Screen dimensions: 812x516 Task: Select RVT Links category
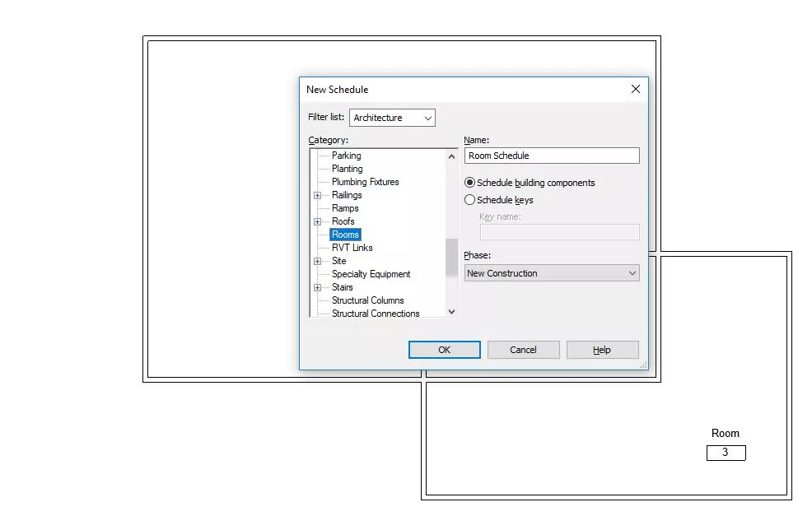pyautogui.click(x=352, y=248)
